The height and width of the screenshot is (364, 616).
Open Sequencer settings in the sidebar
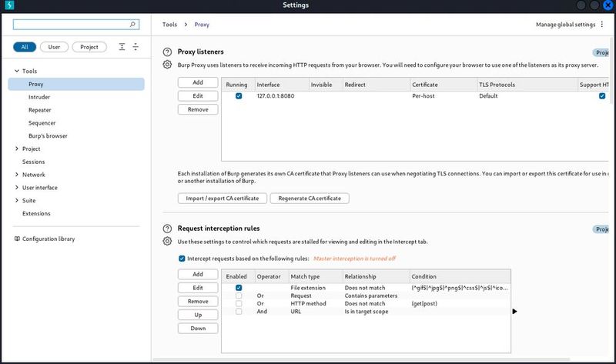42,123
